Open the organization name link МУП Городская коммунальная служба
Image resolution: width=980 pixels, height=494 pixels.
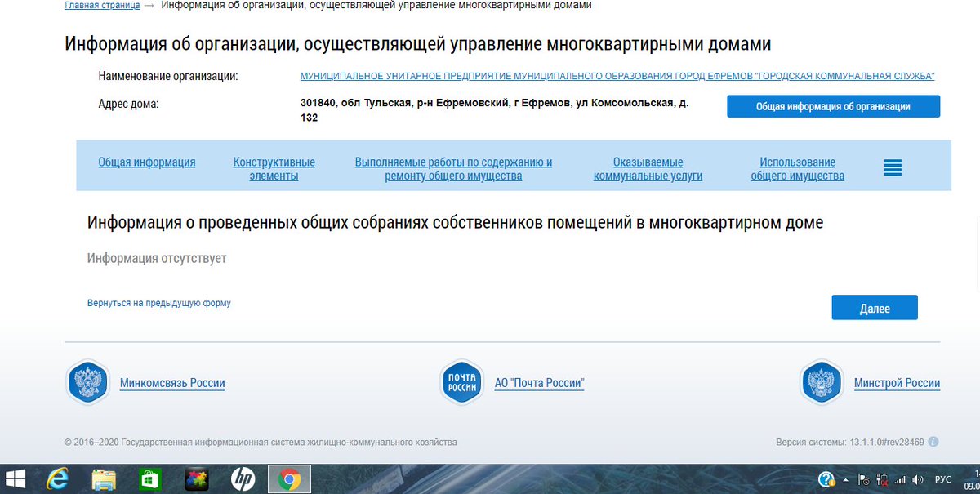coord(617,76)
